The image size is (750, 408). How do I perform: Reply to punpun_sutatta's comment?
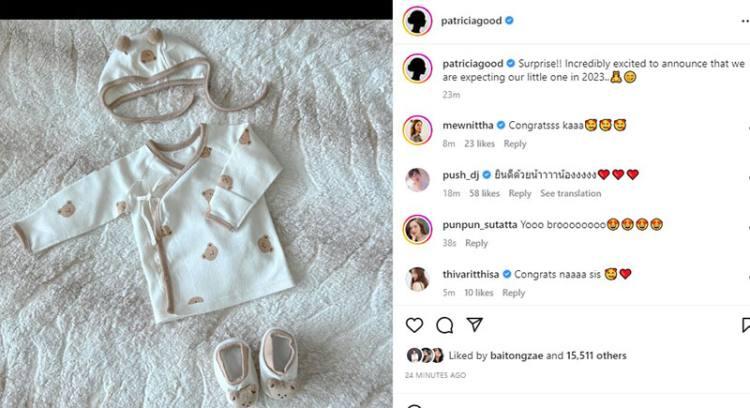click(x=476, y=243)
